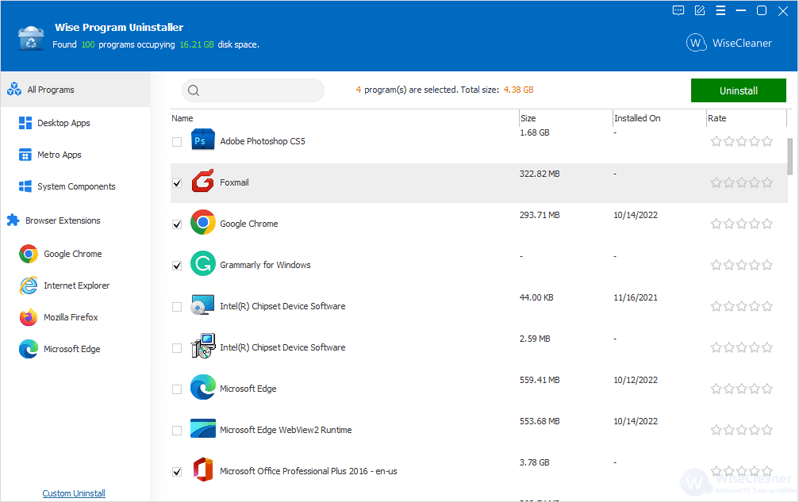The width and height of the screenshot is (799, 502).
Task: Click the Microsoft Edge icon in program list
Action: pos(203,387)
